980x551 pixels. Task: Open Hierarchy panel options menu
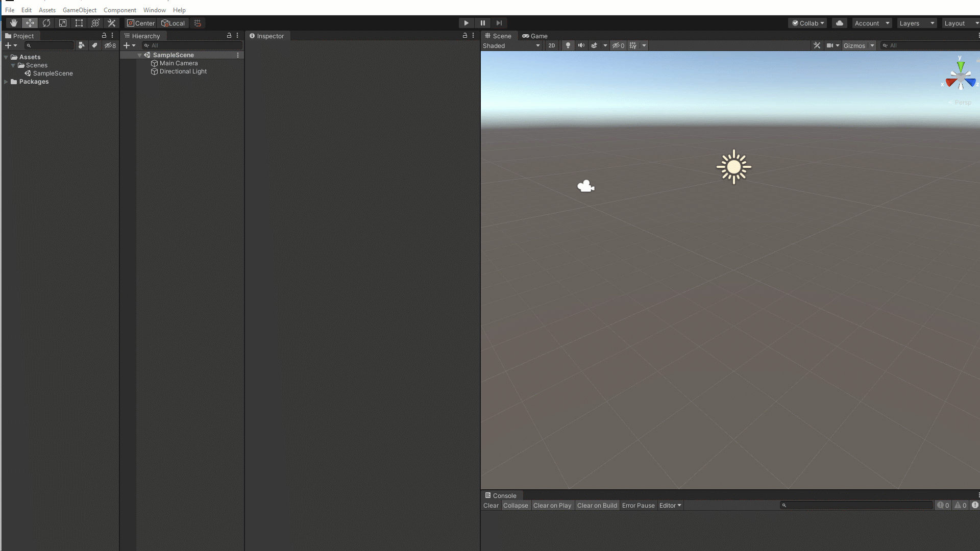pyautogui.click(x=237, y=35)
